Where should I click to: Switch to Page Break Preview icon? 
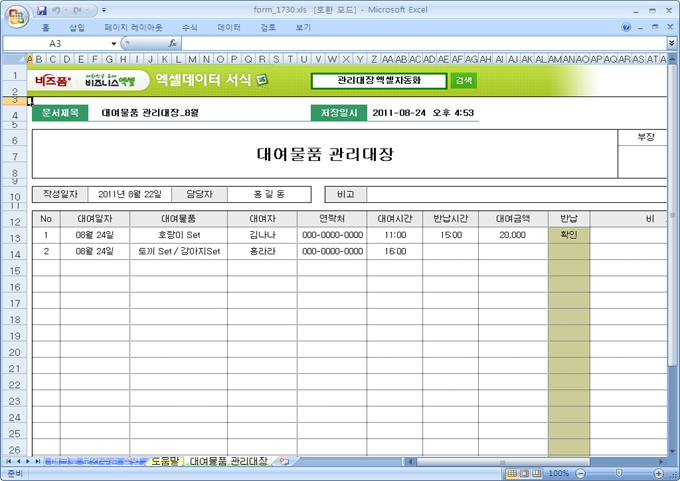coord(538,472)
